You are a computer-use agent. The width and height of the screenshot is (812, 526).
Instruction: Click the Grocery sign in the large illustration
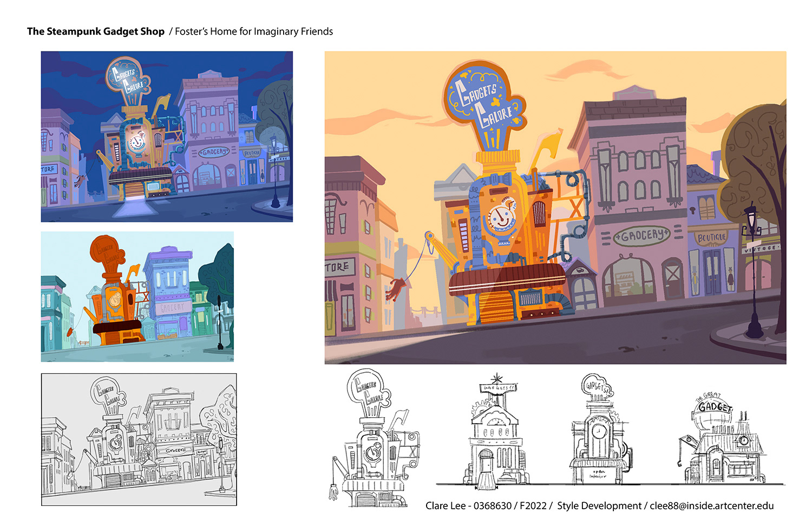click(x=643, y=236)
